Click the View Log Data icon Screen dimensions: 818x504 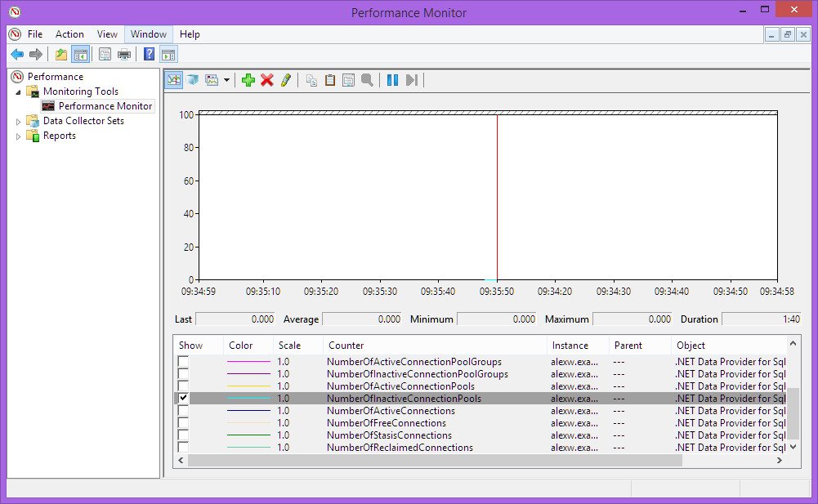pyautogui.click(x=193, y=80)
